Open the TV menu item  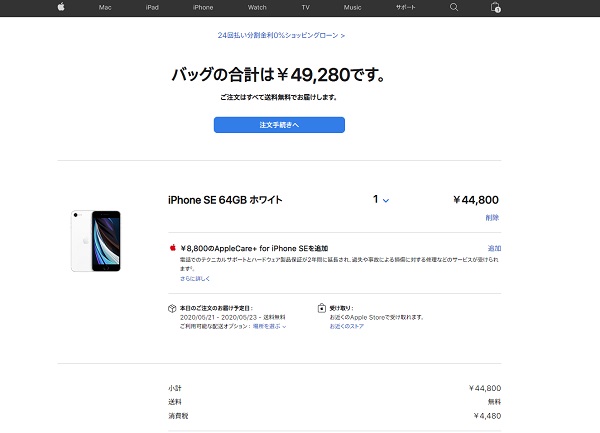point(305,7)
